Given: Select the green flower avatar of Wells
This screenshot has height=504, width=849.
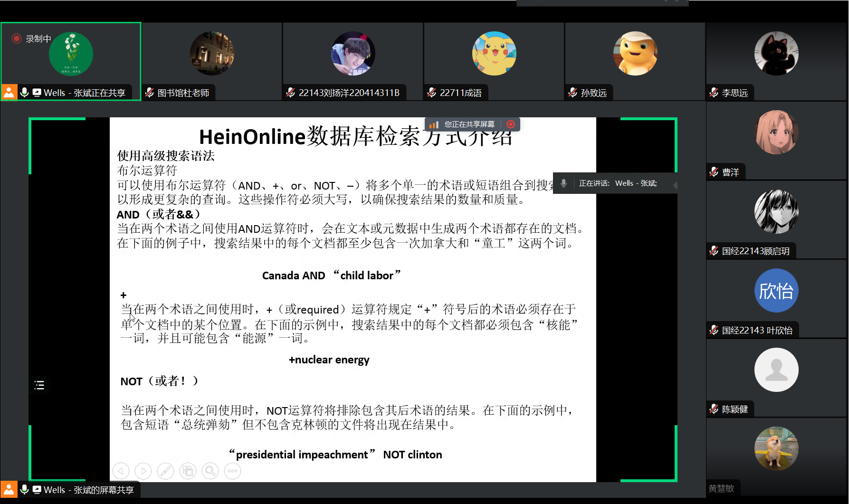Looking at the screenshot, I should click(71, 54).
